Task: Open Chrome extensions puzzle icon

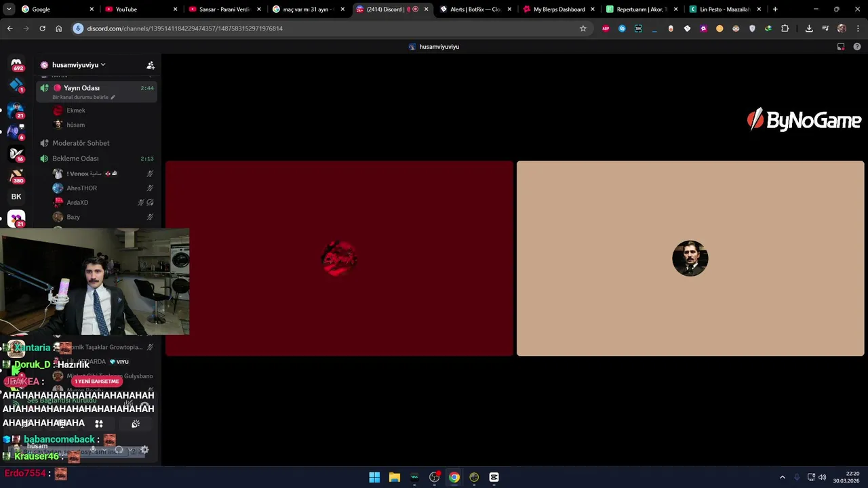Action: click(x=785, y=28)
